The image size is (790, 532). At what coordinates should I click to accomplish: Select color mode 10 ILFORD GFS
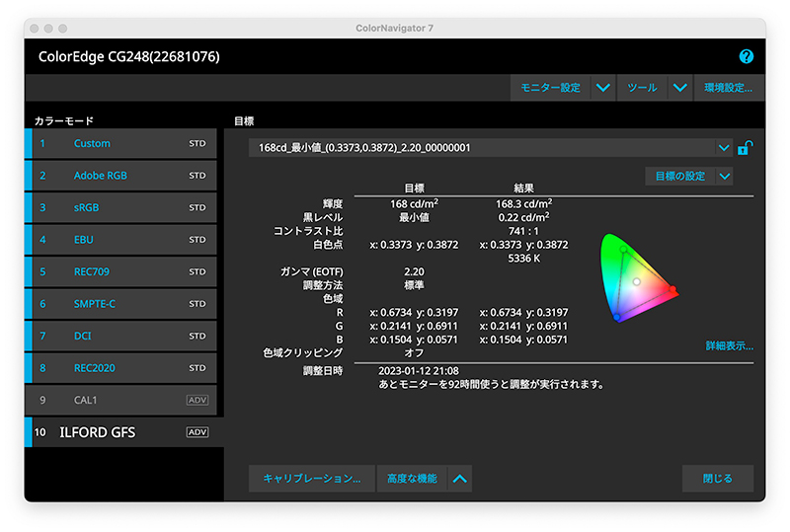click(x=124, y=432)
